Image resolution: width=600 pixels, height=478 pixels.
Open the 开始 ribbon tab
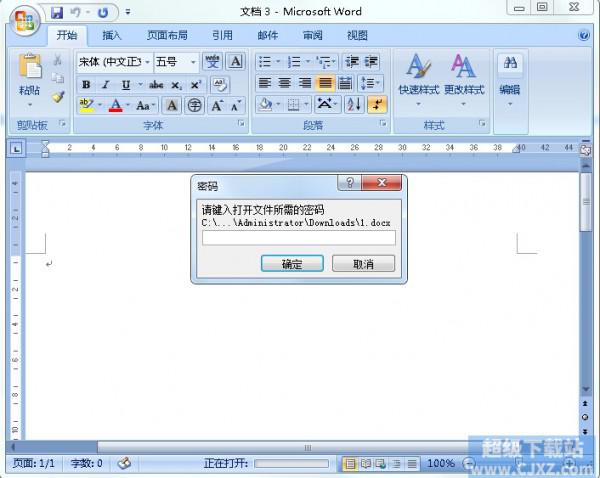point(67,35)
